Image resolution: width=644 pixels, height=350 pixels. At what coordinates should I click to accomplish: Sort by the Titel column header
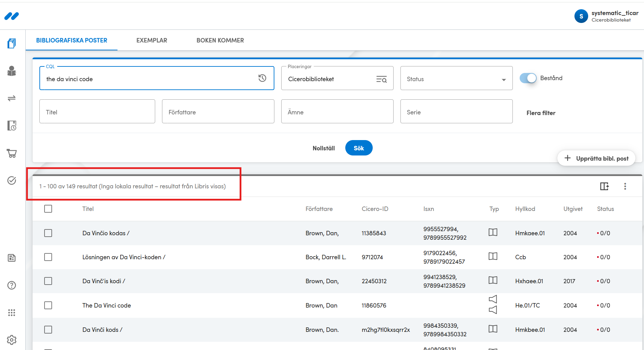tap(88, 209)
